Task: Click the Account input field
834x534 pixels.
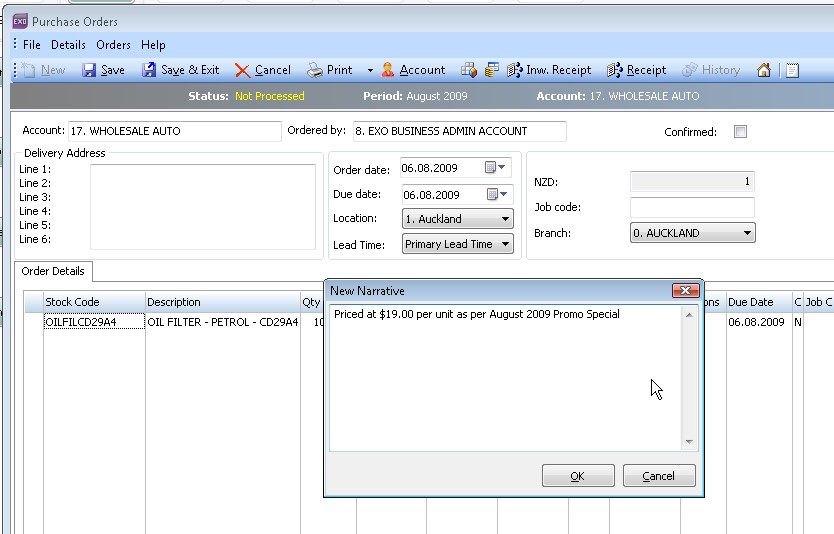Action: coord(174,131)
